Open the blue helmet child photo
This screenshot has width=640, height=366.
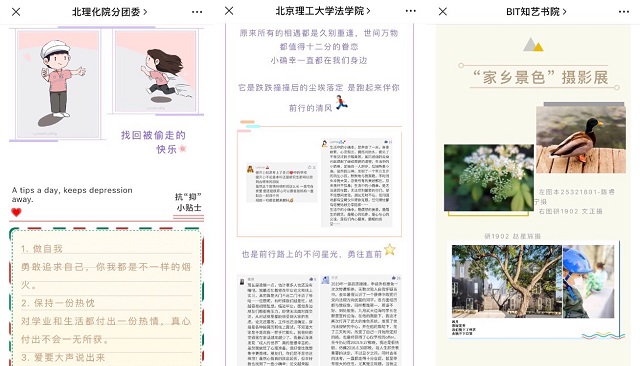(x=588, y=281)
